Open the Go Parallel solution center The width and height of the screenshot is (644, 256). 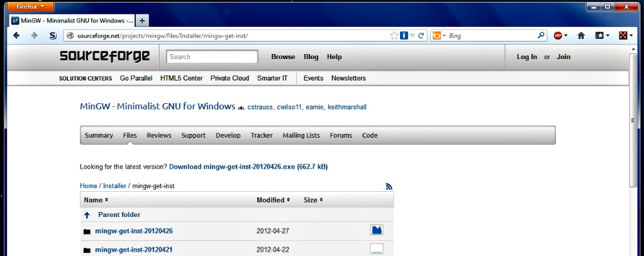(136, 78)
